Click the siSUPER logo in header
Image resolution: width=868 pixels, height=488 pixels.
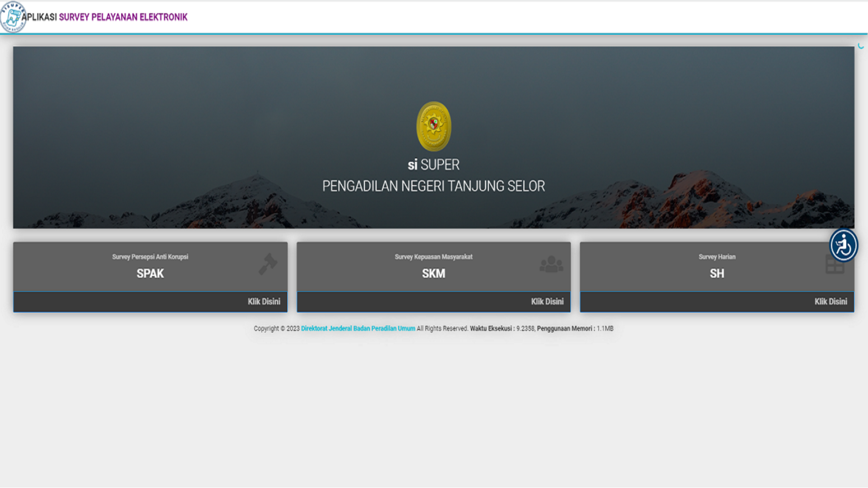tap(12, 17)
